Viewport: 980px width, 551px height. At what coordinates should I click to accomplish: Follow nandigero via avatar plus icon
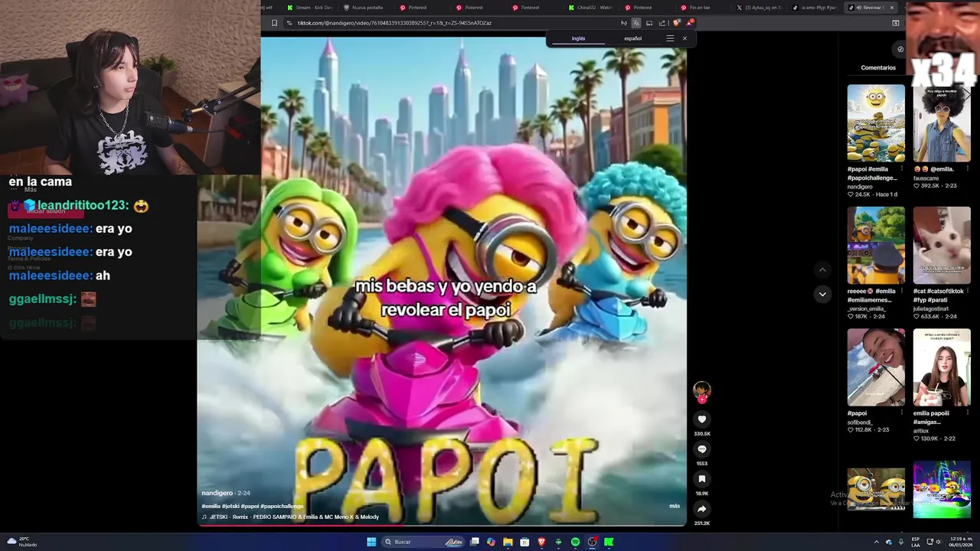click(x=702, y=399)
